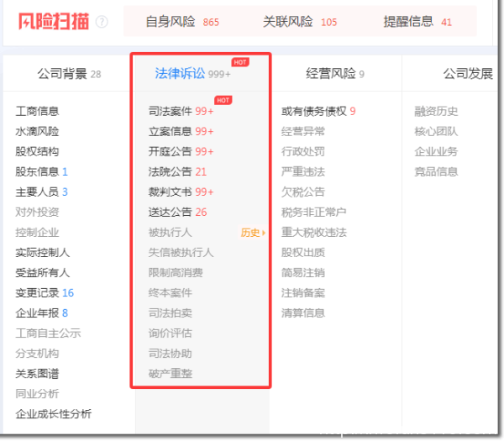
Task: View 法院公告 21 entries
Action: pyautogui.click(x=177, y=171)
